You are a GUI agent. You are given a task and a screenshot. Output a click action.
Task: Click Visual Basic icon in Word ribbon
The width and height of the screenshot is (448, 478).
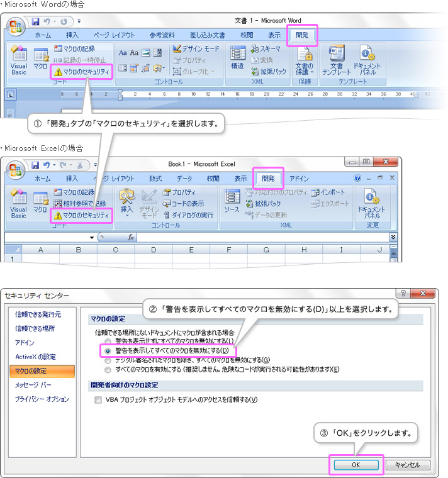[19, 60]
